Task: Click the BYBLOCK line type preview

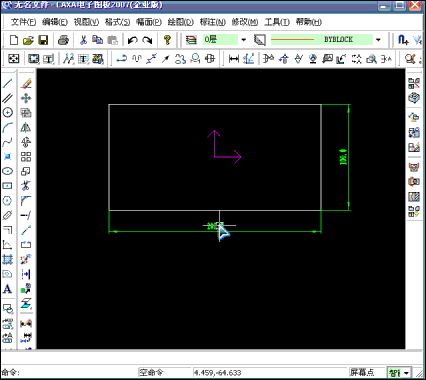Action: coord(321,40)
